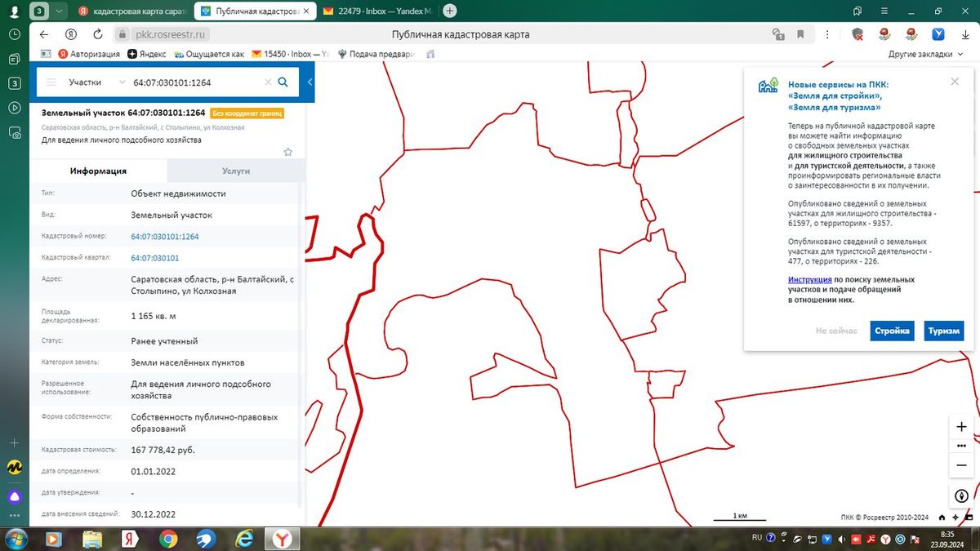Click the Стройка button in the notice

click(x=892, y=331)
